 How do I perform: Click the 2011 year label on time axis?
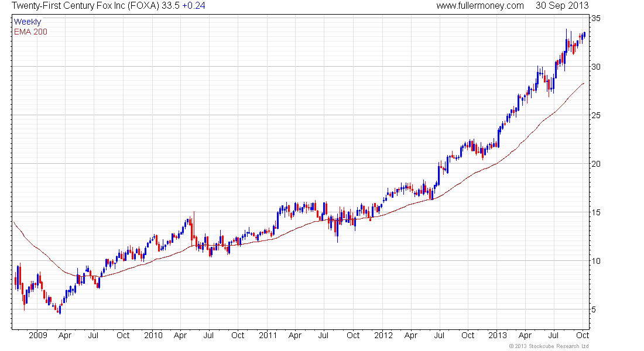click(268, 335)
